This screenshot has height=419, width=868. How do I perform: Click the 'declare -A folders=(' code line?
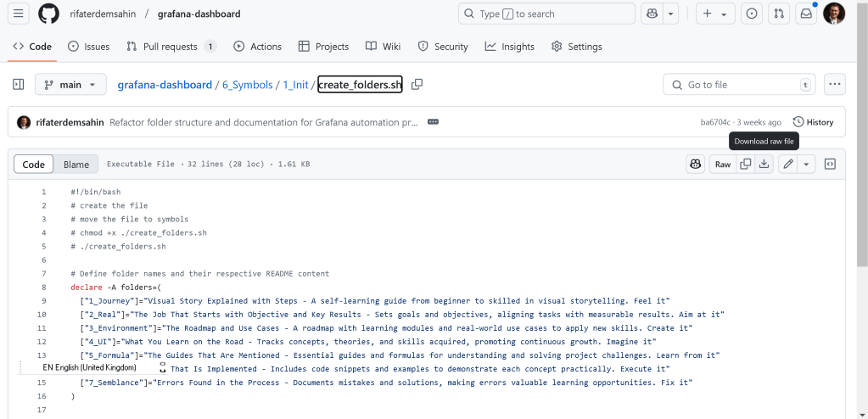coord(116,288)
